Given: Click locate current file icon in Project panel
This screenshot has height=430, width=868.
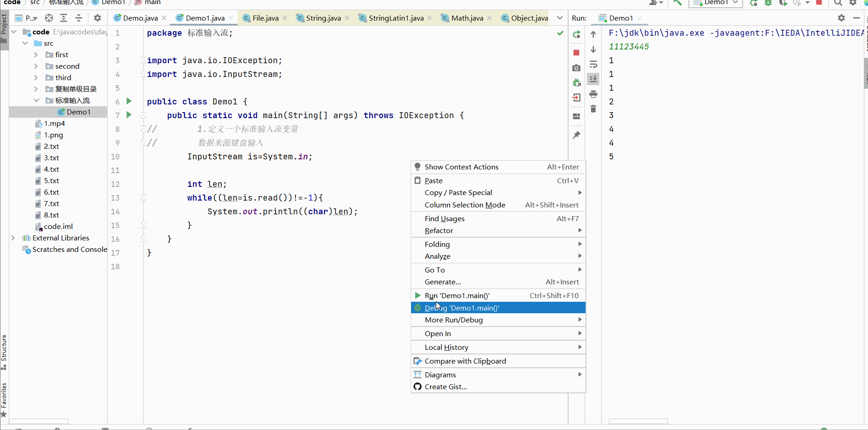Looking at the screenshot, I should point(49,18).
